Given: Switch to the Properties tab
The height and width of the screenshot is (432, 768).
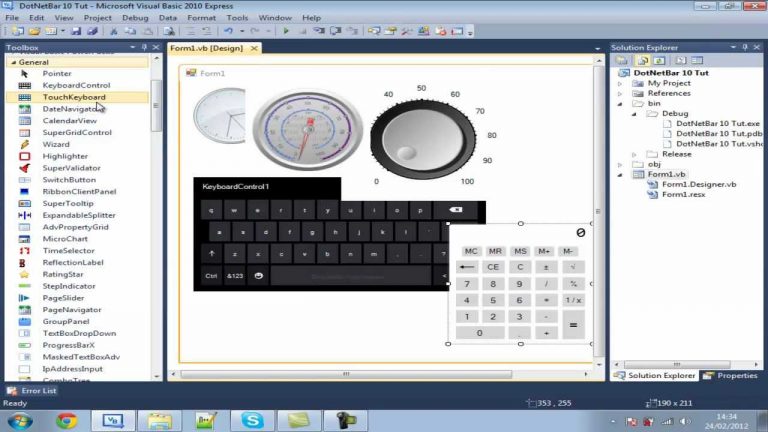Looking at the screenshot, I should [x=731, y=376].
